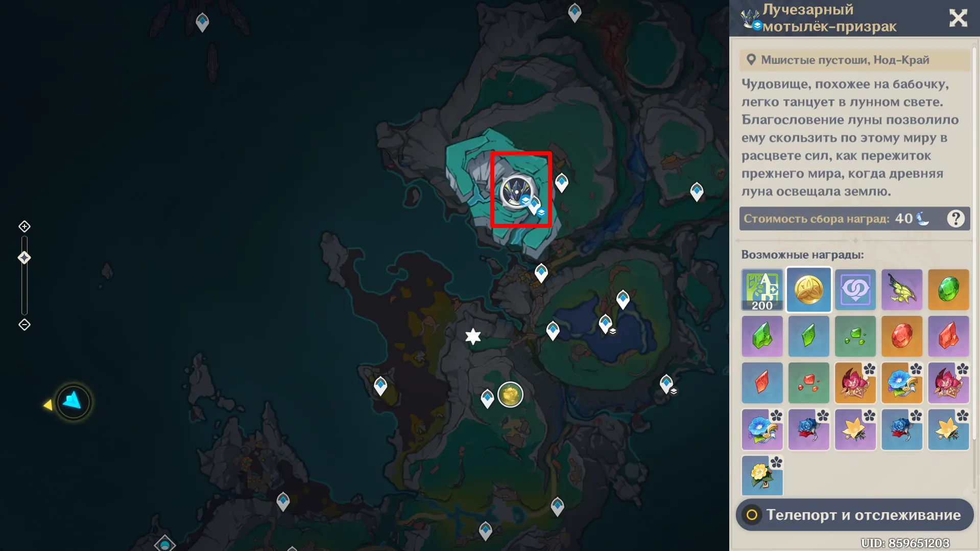980x551 pixels.
Task: Select the golden domain icon on map
Action: (x=510, y=395)
